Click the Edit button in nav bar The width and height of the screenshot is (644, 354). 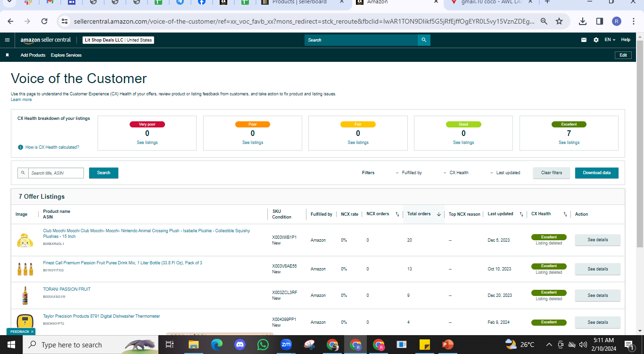click(x=623, y=55)
